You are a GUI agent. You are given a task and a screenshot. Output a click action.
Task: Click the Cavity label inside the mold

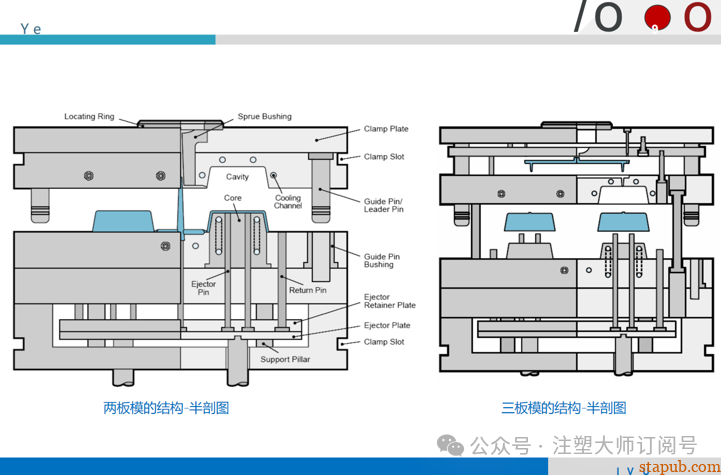237,177
